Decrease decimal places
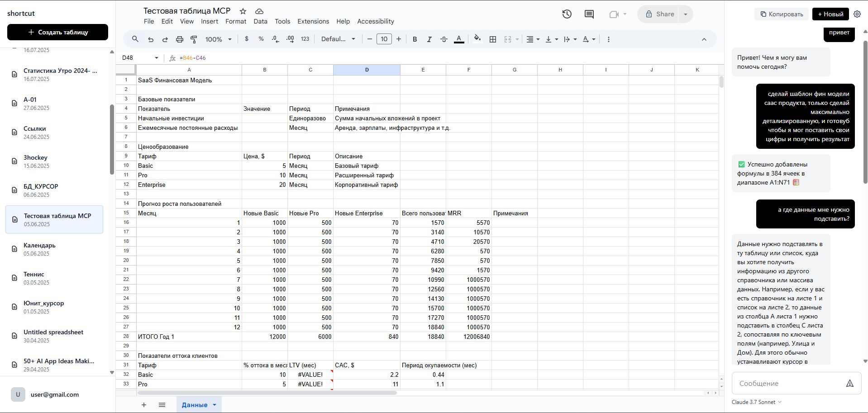The image size is (868, 413). [276, 39]
